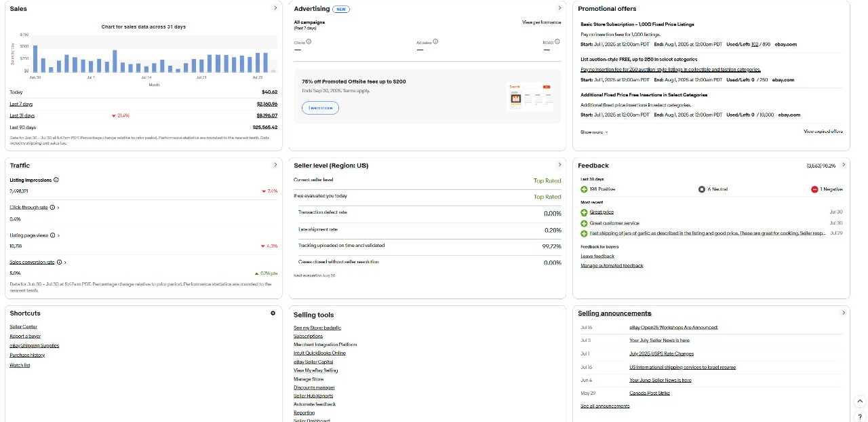The image size is (868, 422).
Task: Expand the Sales conversion rate chevron
Action: (x=66, y=262)
